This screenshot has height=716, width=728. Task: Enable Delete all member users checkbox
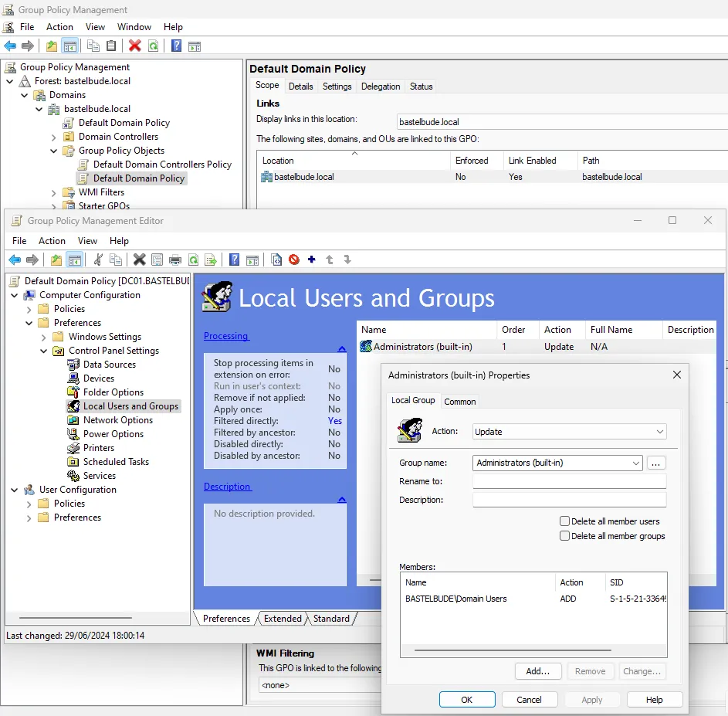(565, 521)
